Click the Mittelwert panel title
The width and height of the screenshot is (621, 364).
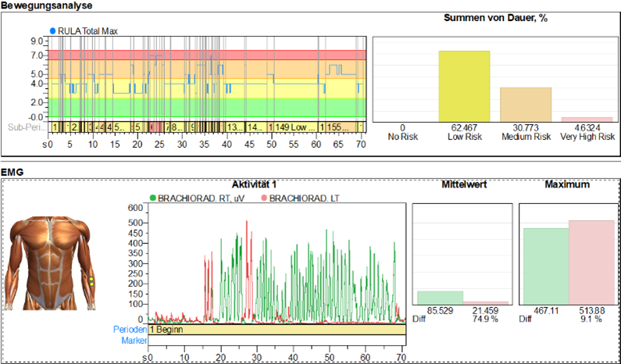coord(465,184)
